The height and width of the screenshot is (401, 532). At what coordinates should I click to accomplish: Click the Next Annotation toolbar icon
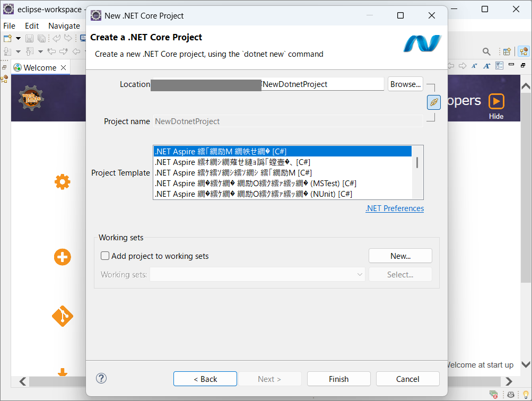point(7,51)
